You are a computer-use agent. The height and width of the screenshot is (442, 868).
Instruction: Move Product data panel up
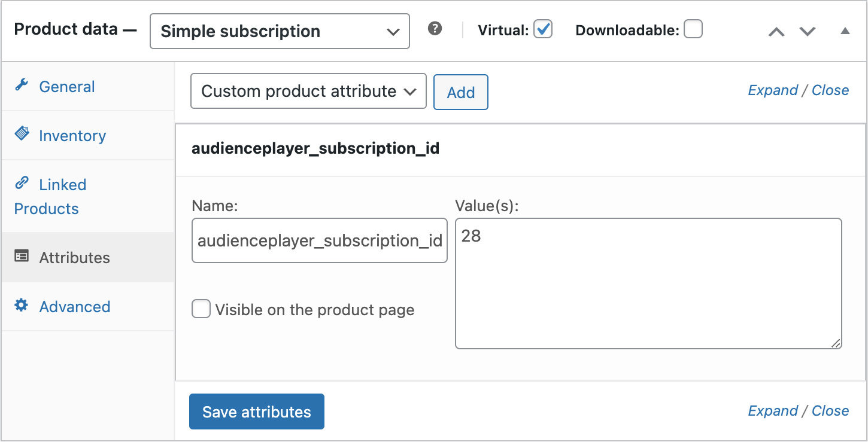click(776, 32)
